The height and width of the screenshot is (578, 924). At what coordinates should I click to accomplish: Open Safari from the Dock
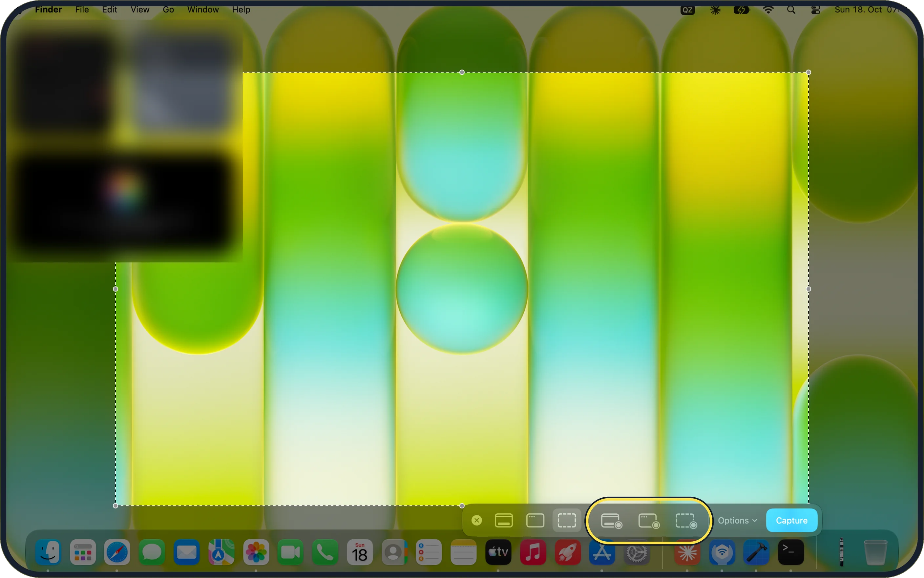117,552
